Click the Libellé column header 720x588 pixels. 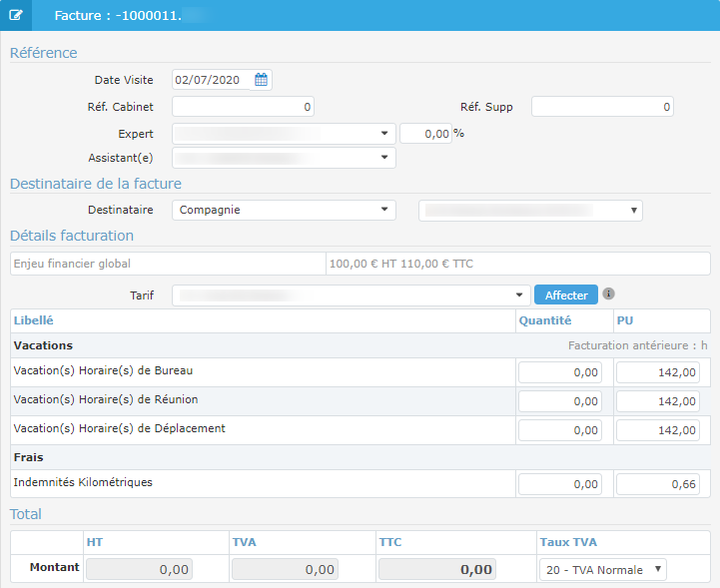(34, 320)
